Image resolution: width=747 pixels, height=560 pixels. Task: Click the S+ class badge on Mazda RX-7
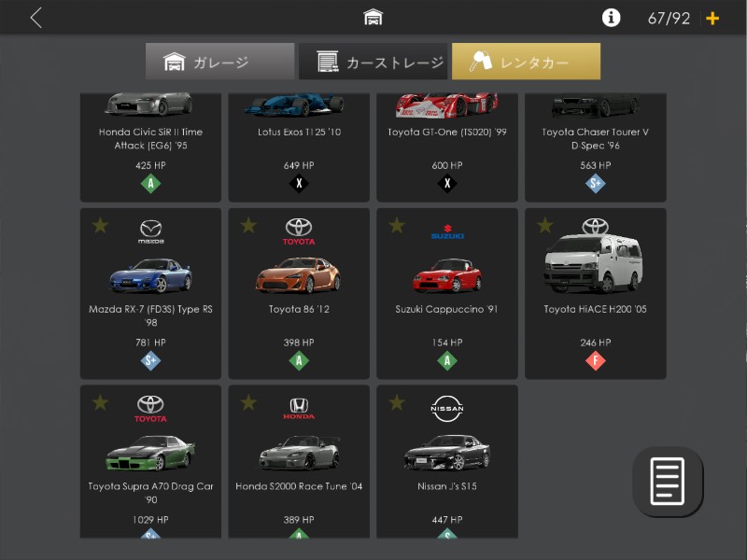(x=150, y=360)
